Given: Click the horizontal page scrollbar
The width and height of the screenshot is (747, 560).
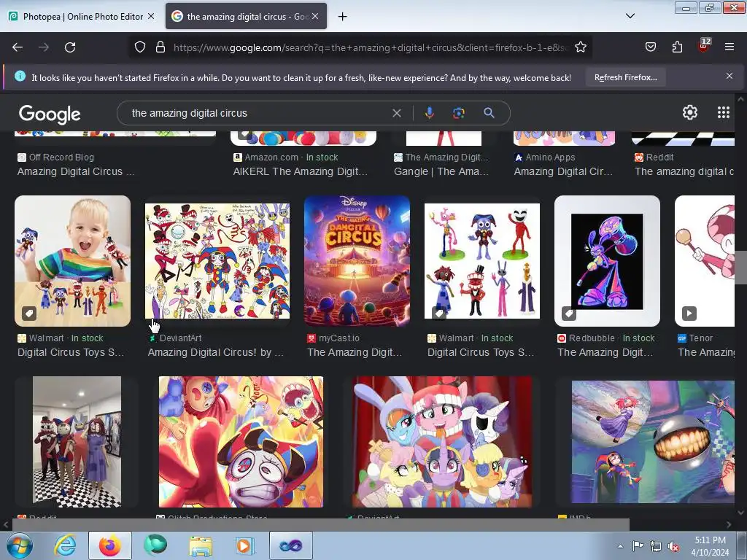Looking at the screenshot, I should (x=321, y=525).
